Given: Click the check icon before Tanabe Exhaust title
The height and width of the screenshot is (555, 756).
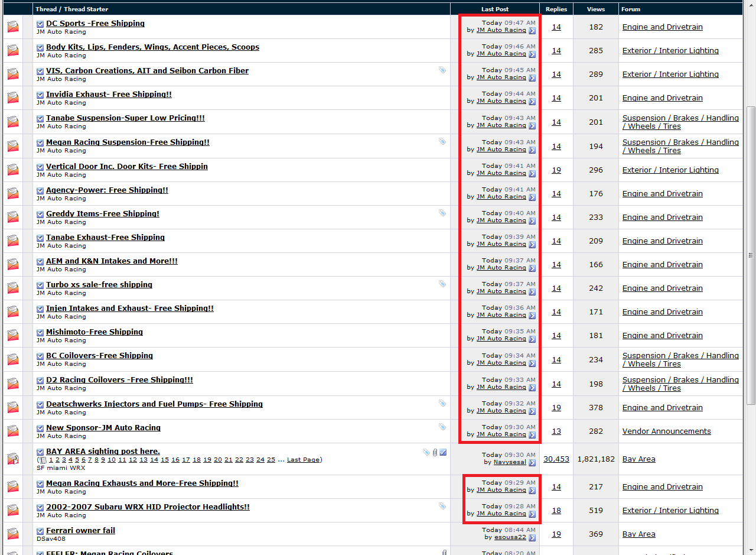Looking at the screenshot, I should tap(40, 238).
